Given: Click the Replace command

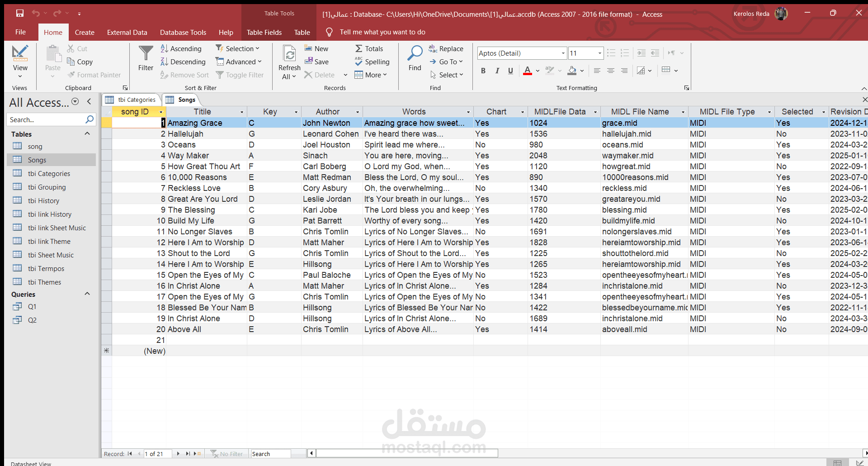Looking at the screenshot, I should click(446, 48).
